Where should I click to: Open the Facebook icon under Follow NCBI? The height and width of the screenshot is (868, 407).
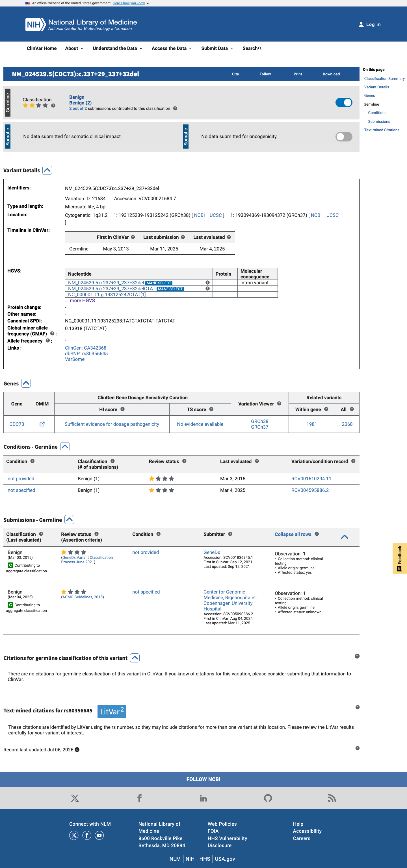pyautogui.click(x=139, y=798)
